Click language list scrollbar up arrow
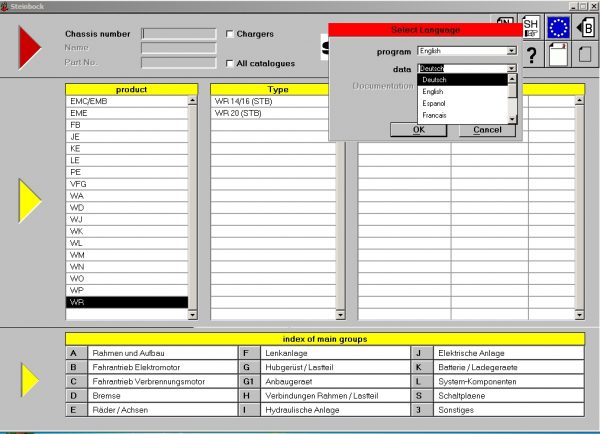Image resolution: width=600 pixels, height=434 pixels. (x=512, y=79)
